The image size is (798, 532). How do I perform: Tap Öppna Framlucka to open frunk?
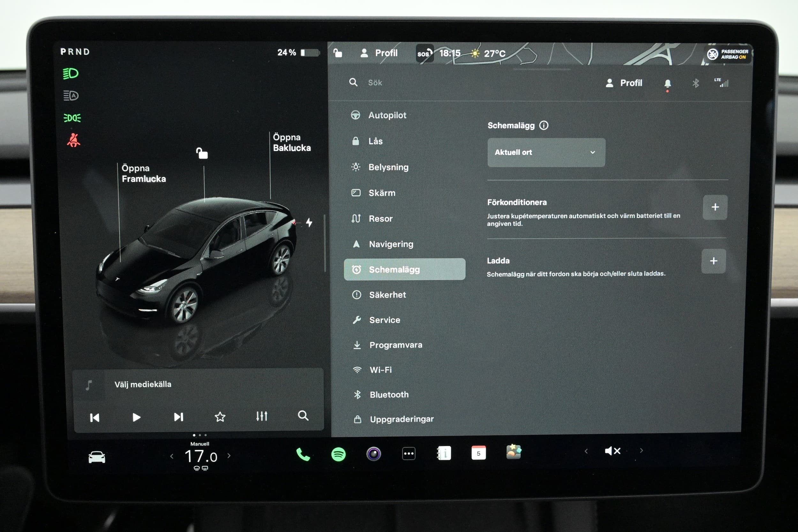(144, 173)
